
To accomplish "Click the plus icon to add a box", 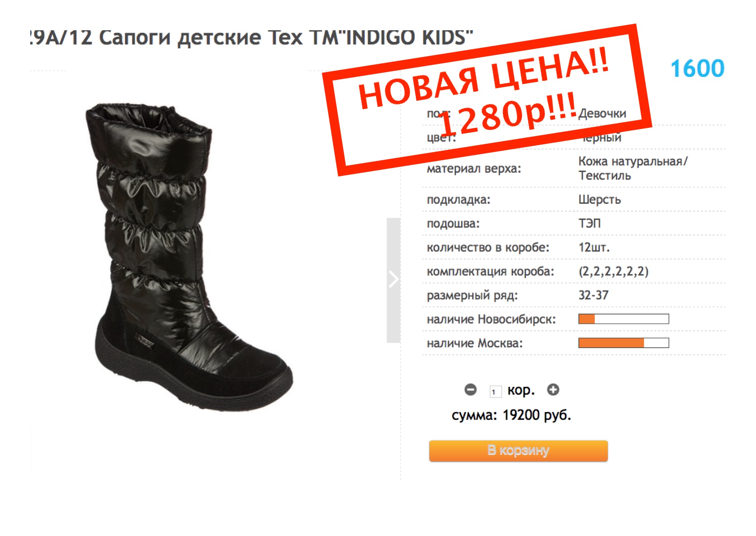I will 553,390.
